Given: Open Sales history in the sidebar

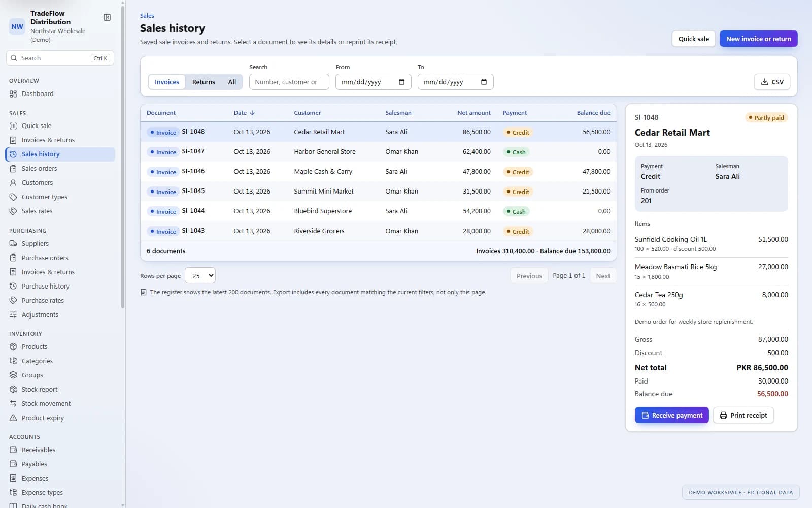Looking at the screenshot, I should [x=60, y=154].
